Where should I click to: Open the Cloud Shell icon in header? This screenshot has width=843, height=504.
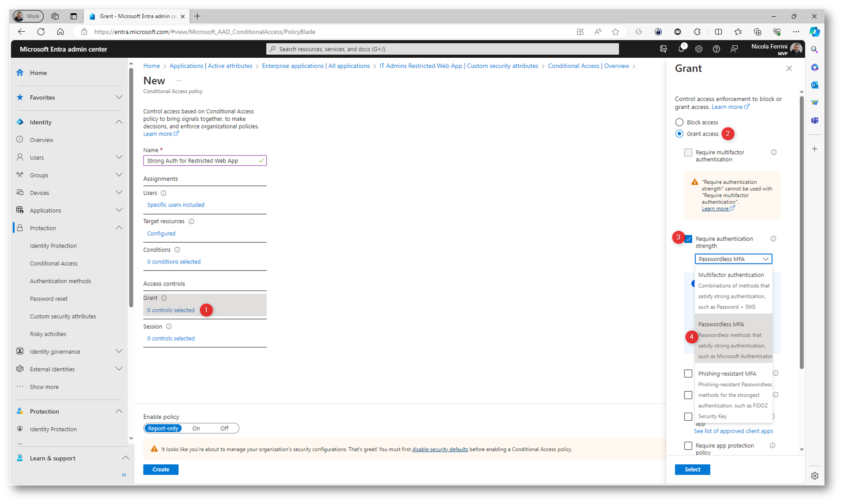pos(664,49)
